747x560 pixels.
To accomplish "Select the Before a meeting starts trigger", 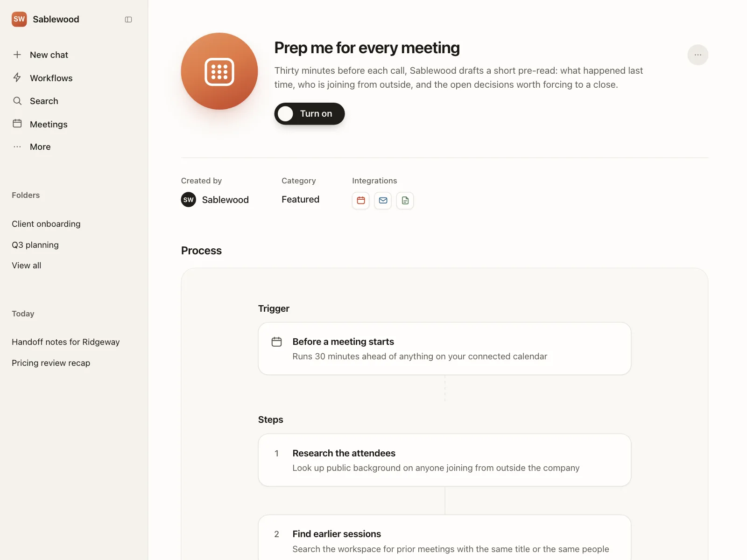I will (444, 349).
